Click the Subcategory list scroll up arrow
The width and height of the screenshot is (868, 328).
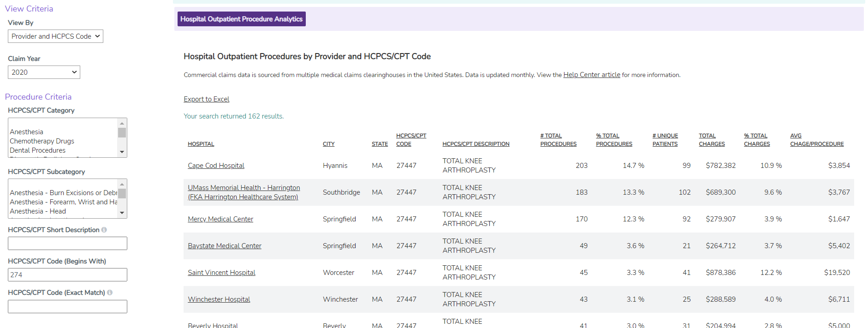point(122,184)
